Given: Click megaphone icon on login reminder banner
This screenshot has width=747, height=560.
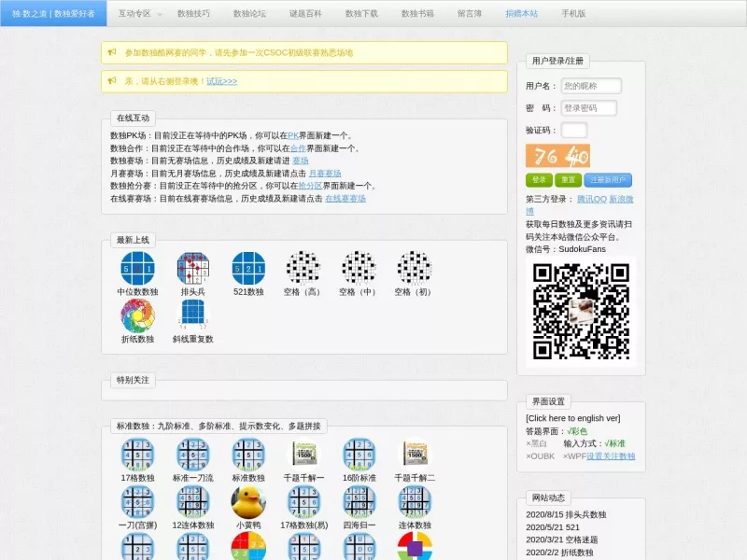Looking at the screenshot, I should pos(112,80).
